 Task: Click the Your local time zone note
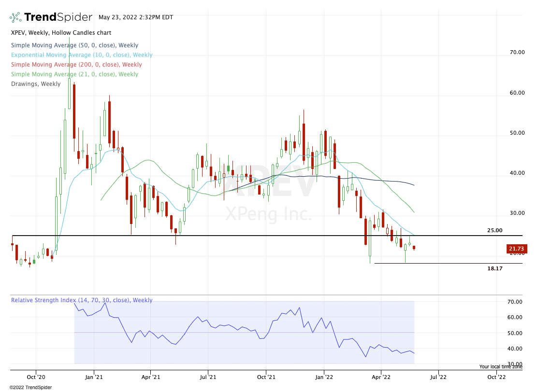point(501,367)
